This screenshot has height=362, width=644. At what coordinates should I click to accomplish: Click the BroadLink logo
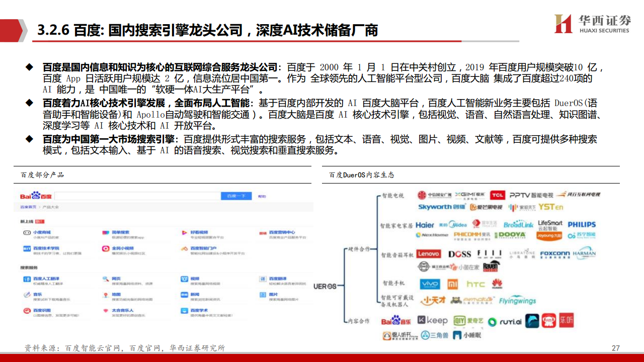(518, 225)
